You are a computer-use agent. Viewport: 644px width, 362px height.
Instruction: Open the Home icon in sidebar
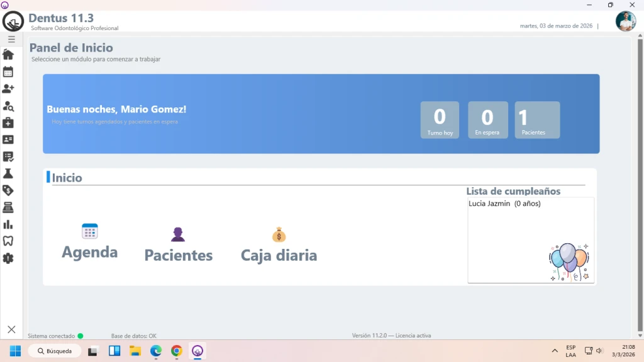pyautogui.click(x=8, y=55)
